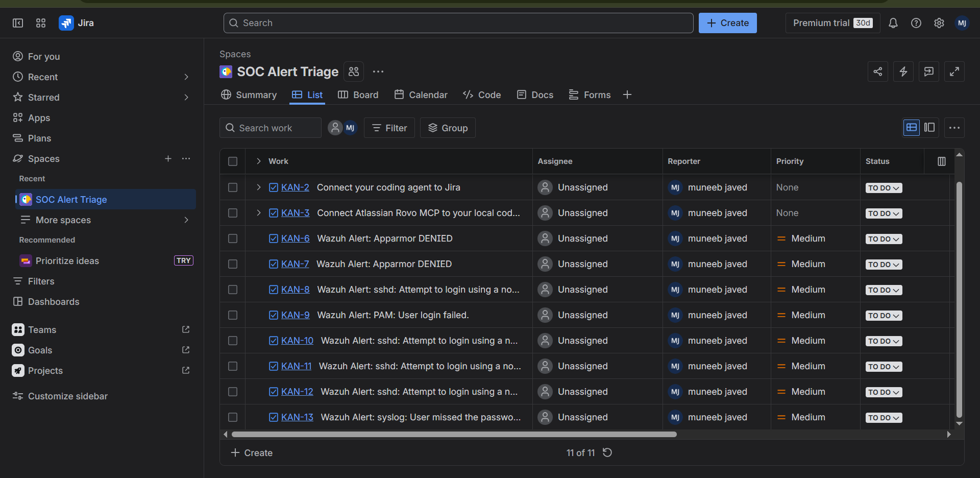Open the TO DO status dropdown for KAN-2
980x478 pixels.
pos(884,188)
